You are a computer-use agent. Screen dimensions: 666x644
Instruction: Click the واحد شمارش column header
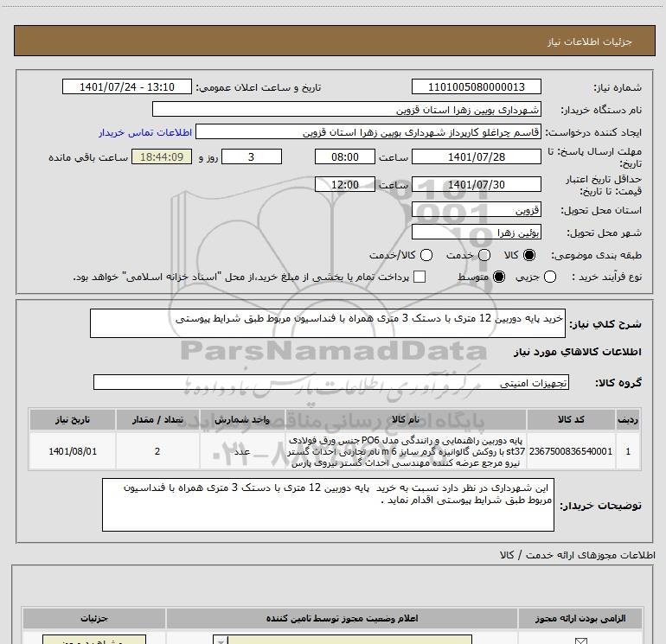coord(242,420)
